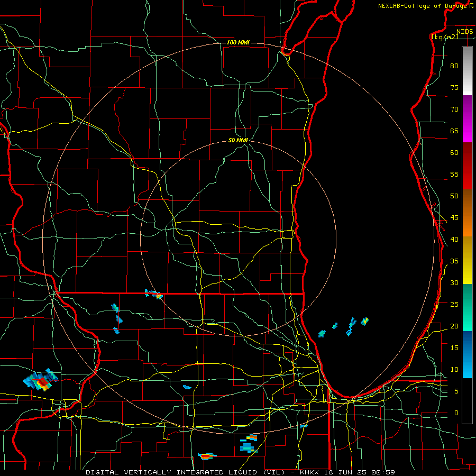
Task: Click the 18 JUN 25 00:59 timestamp
Action: tap(360, 472)
